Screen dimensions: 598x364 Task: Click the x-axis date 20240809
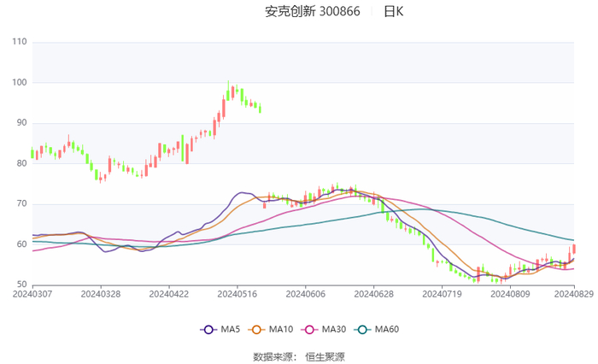[510, 294]
